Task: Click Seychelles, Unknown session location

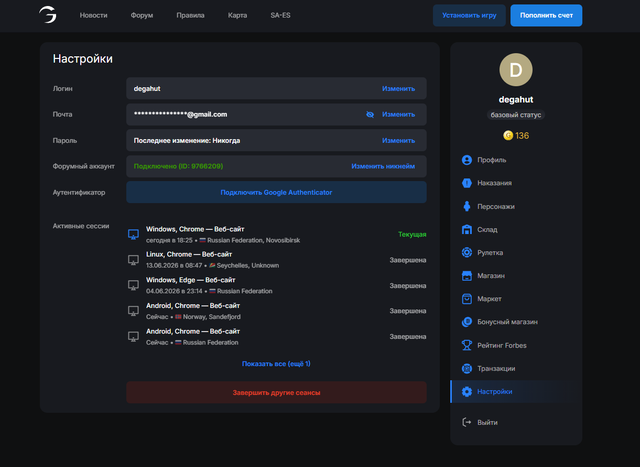Action: click(248, 265)
